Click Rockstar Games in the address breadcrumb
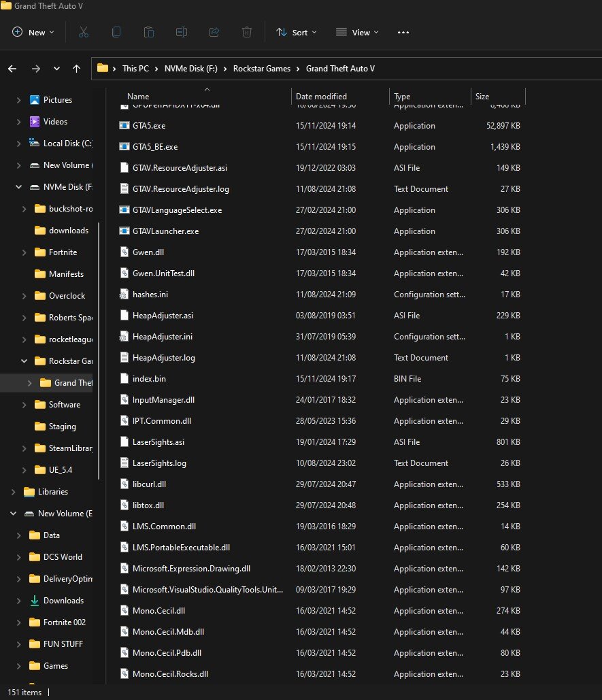Screen dimensions: 602x700 pos(261,69)
